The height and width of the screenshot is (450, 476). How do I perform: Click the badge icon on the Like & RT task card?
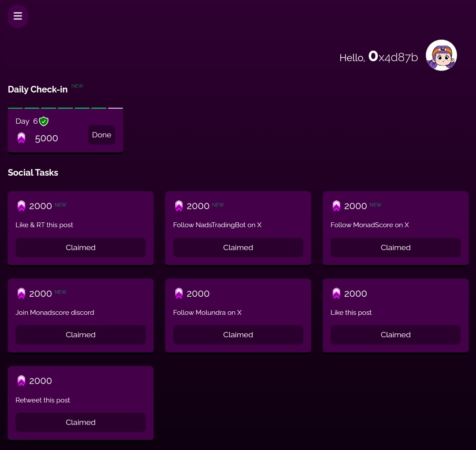(21, 206)
